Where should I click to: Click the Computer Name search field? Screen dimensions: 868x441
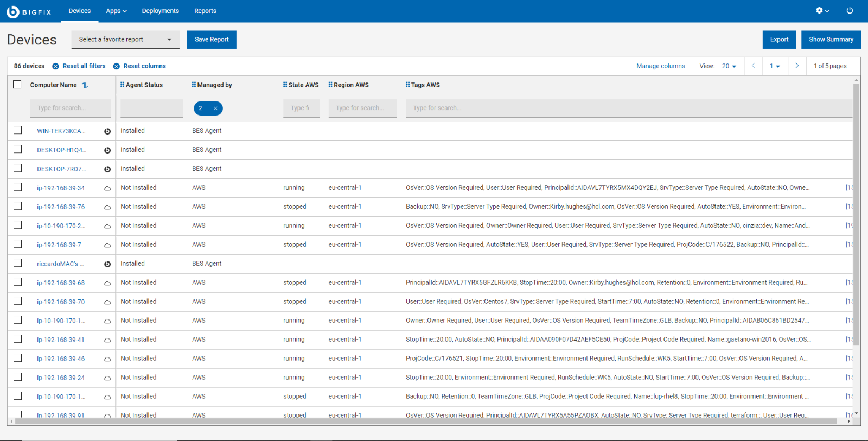(71, 108)
